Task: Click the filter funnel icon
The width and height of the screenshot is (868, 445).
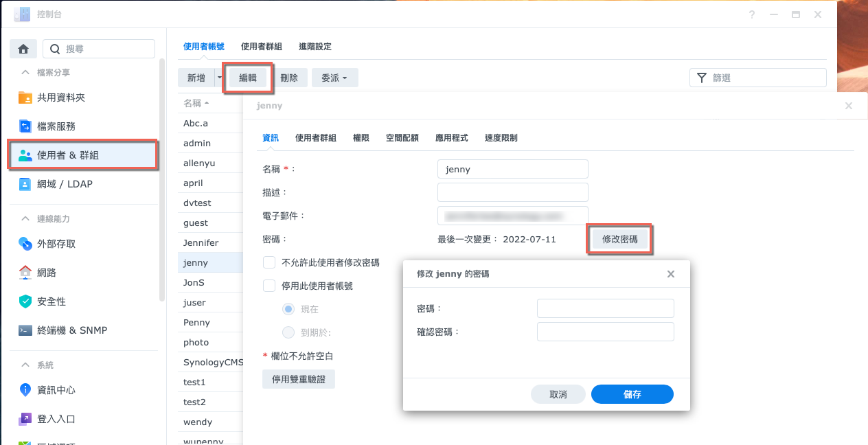Action: [701, 78]
